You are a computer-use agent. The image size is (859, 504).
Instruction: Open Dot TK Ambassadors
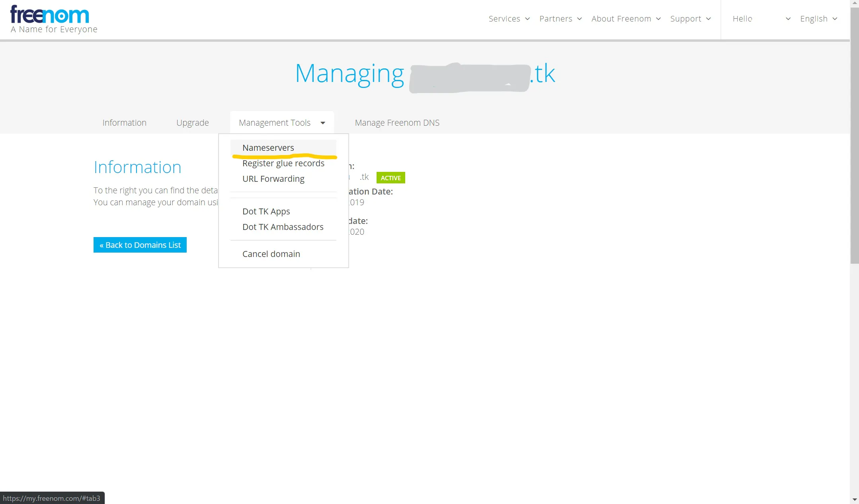click(x=283, y=227)
